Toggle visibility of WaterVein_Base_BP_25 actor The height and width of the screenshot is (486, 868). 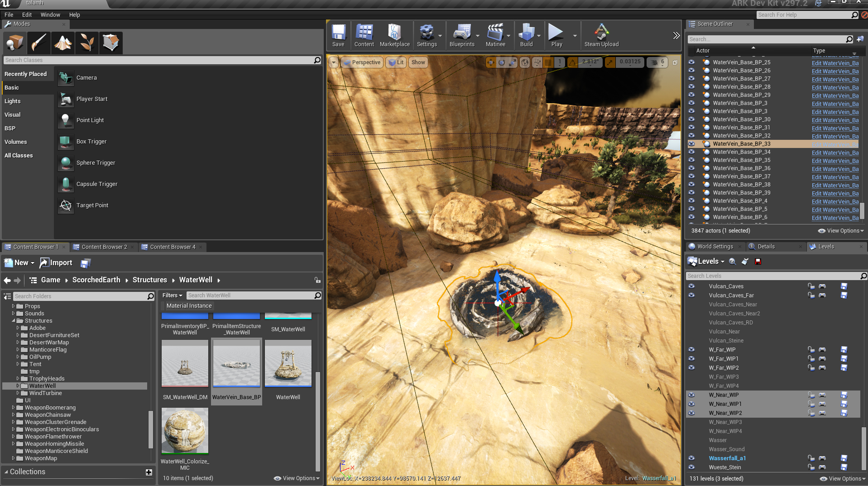pyautogui.click(x=691, y=62)
